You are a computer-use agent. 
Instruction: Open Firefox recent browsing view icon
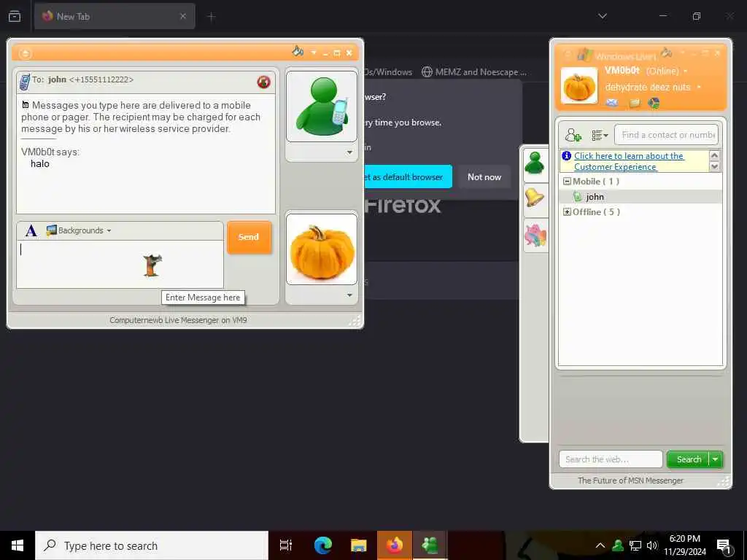pyautogui.click(x=15, y=16)
